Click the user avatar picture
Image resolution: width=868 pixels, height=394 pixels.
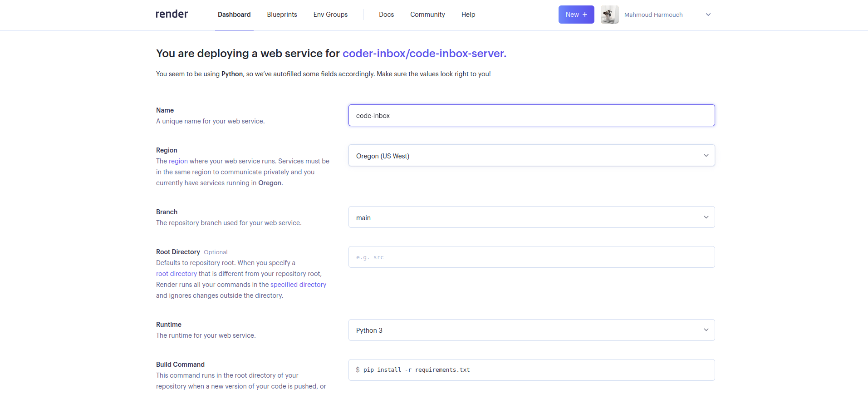click(x=610, y=15)
